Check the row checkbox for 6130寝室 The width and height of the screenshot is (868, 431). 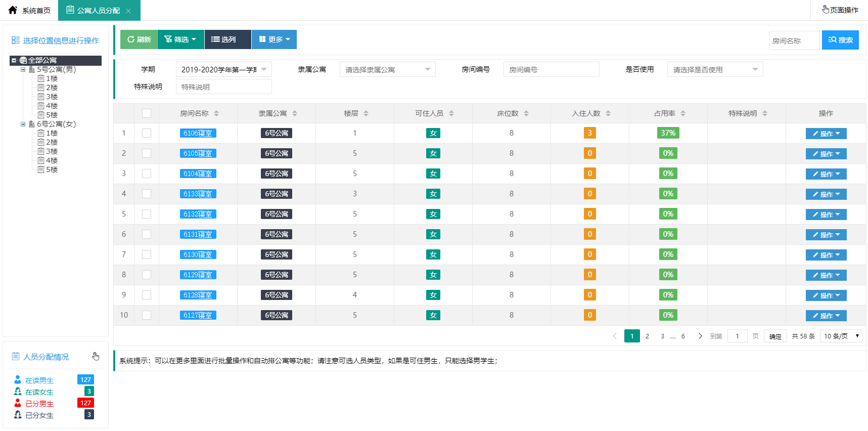coord(147,254)
